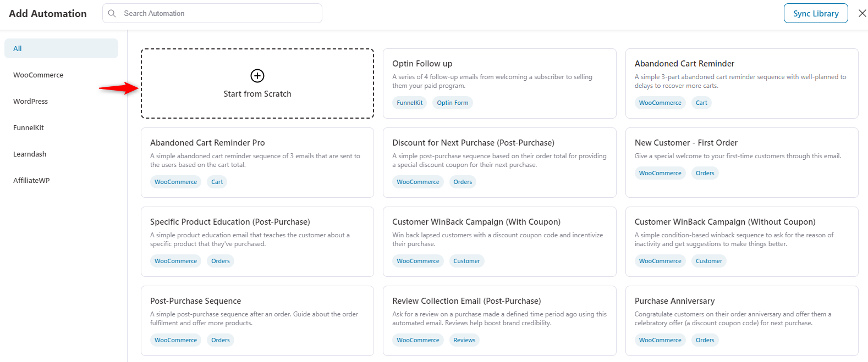Image resolution: width=868 pixels, height=362 pixels.
Task: Click the Reviews tag
Action: [464, 340]
